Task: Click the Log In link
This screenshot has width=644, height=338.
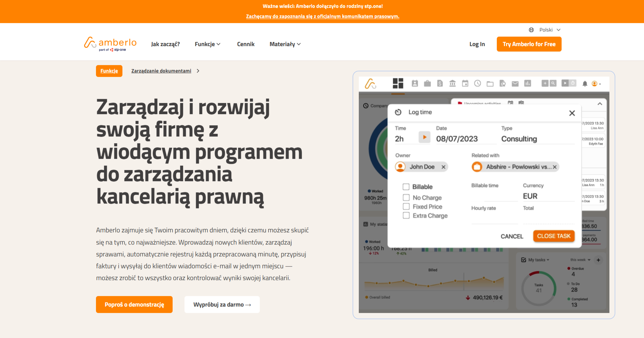Action: pyautogui.click(x=477, y=44)
